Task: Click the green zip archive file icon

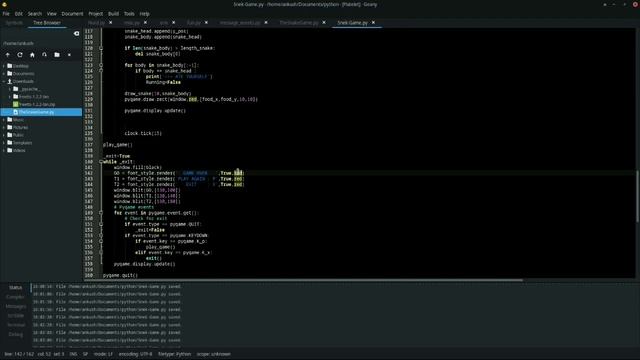Action: point(16,104)
